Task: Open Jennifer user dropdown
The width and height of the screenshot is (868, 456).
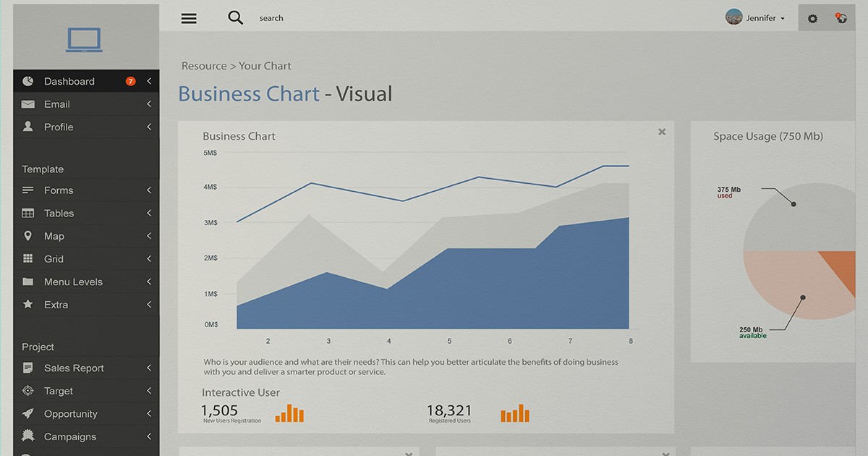Action: point(756,18)
